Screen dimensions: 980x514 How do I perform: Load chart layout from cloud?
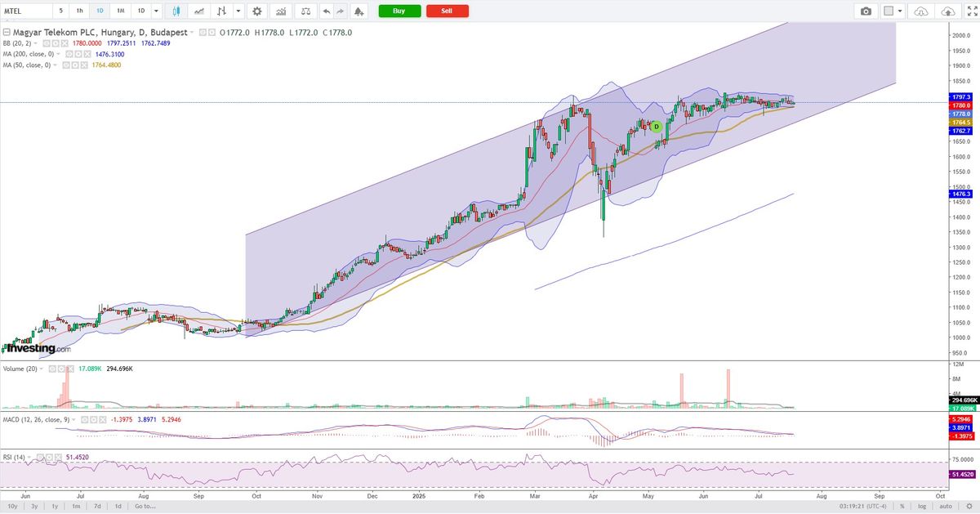click(922, 11)
